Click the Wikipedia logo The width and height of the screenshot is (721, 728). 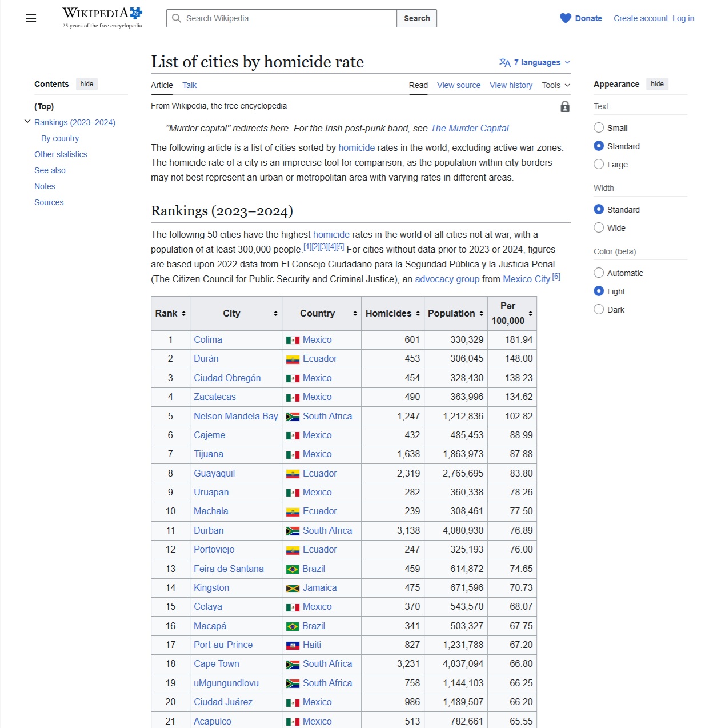[x=102, y=18]
